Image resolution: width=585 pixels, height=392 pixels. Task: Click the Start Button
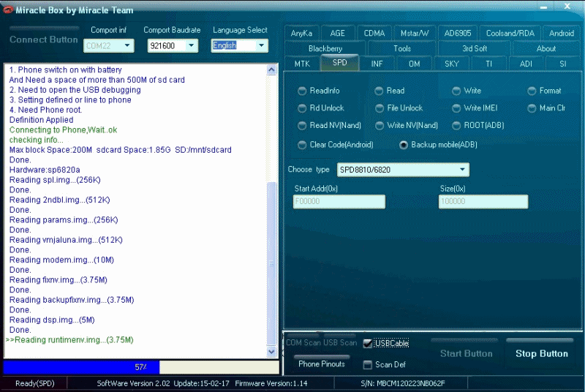[466, 353]
